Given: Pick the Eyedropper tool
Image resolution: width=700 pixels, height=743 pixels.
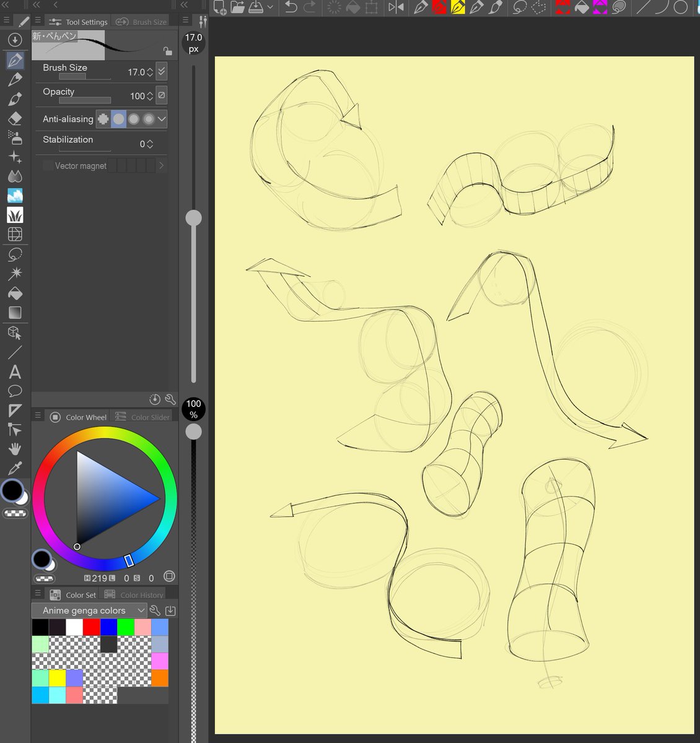Looking at the screenshot, I should 15,468.
